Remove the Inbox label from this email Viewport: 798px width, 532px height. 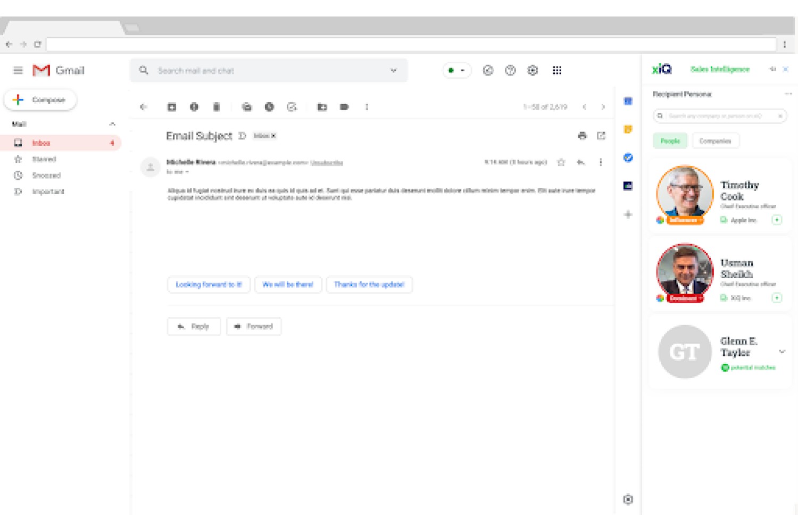click(x=273, y=136)
